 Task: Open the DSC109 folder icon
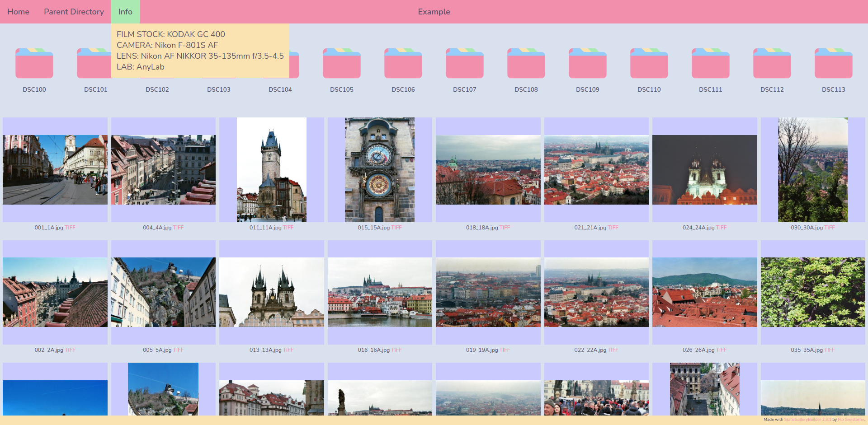click(588, 63)
